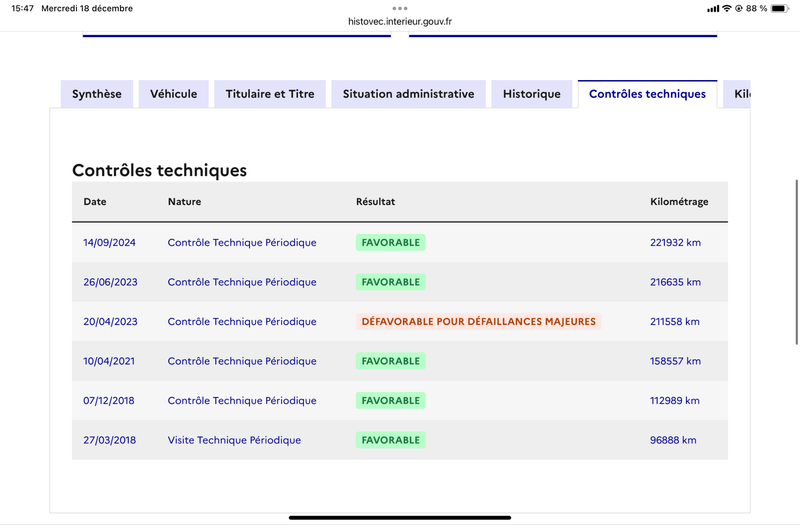Select the Titulaire et Titre tab
The image size is (800, 525).
(270, 94)
